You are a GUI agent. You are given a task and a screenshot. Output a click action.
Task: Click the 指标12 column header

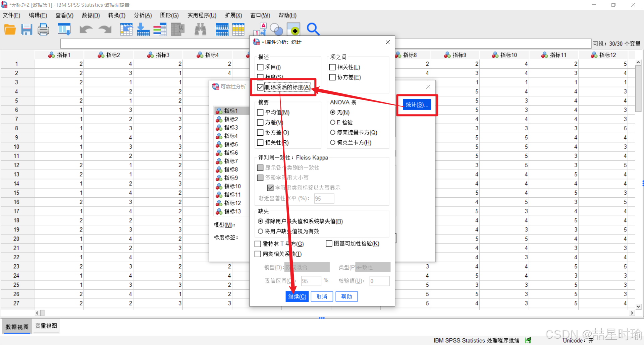tap(603, 55)
